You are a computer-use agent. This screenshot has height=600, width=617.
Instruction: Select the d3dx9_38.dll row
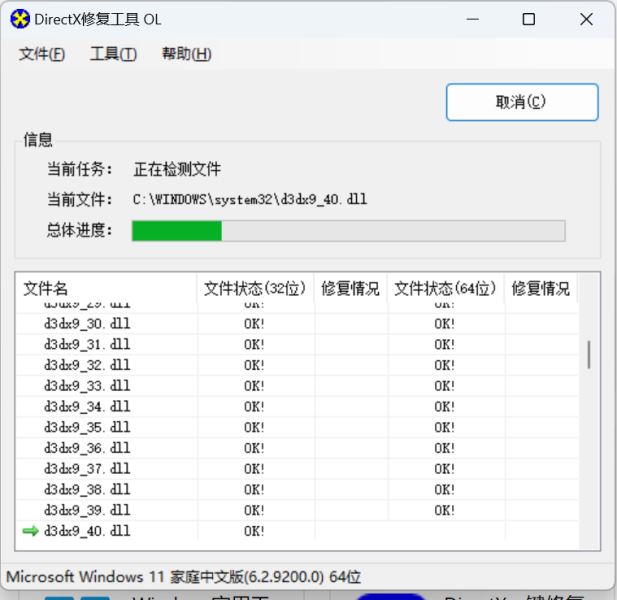[x=297, y=489]
